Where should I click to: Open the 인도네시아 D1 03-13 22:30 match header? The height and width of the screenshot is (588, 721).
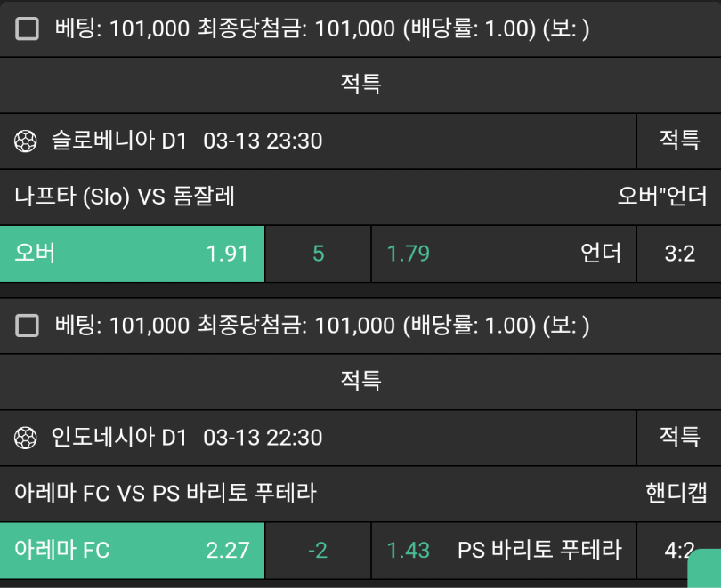(x=187, y=438)
